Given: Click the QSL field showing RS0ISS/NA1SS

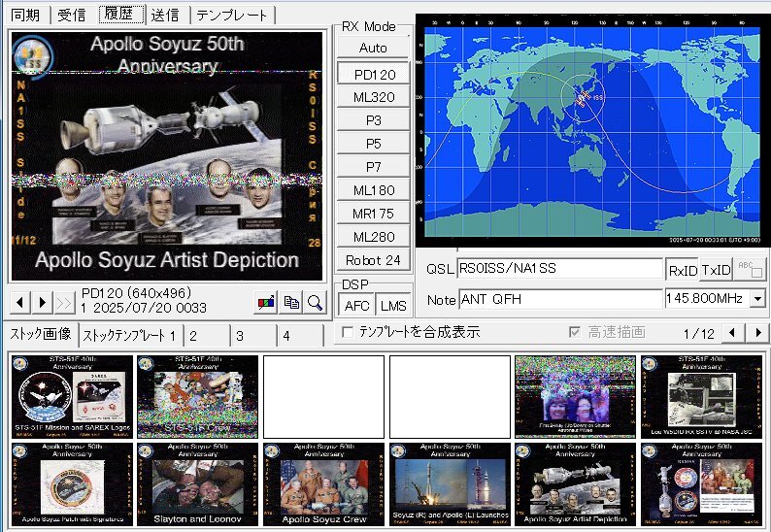Looking at the screenshot, I should (560, 269).
